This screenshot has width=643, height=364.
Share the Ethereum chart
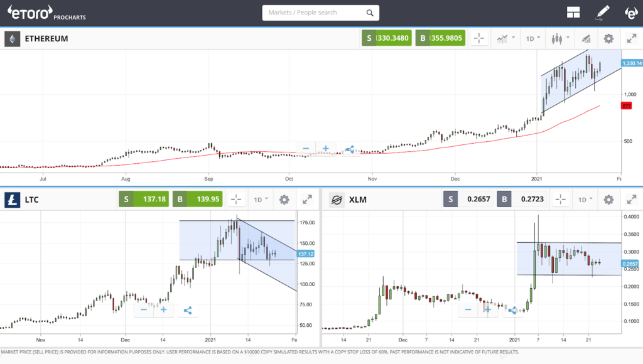[x=349, y=149]
